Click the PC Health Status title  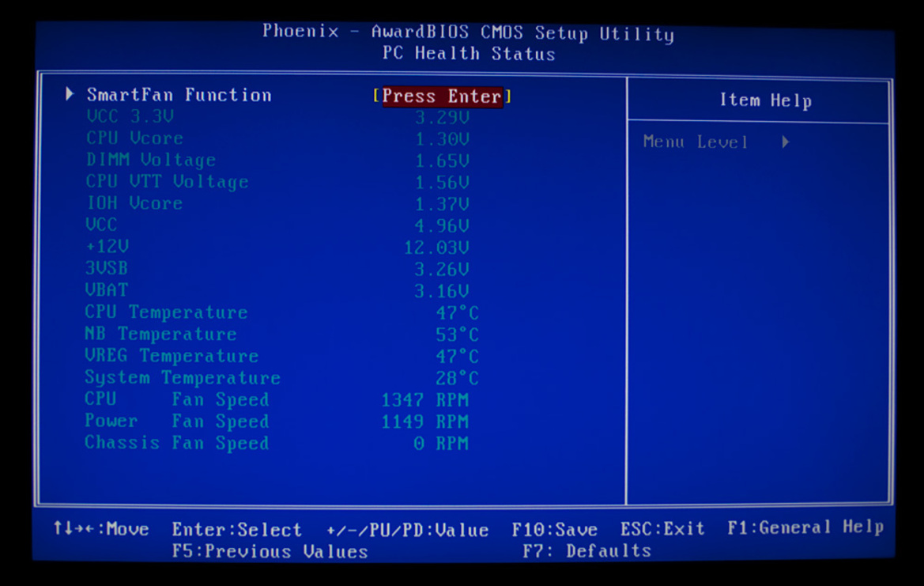469,54
